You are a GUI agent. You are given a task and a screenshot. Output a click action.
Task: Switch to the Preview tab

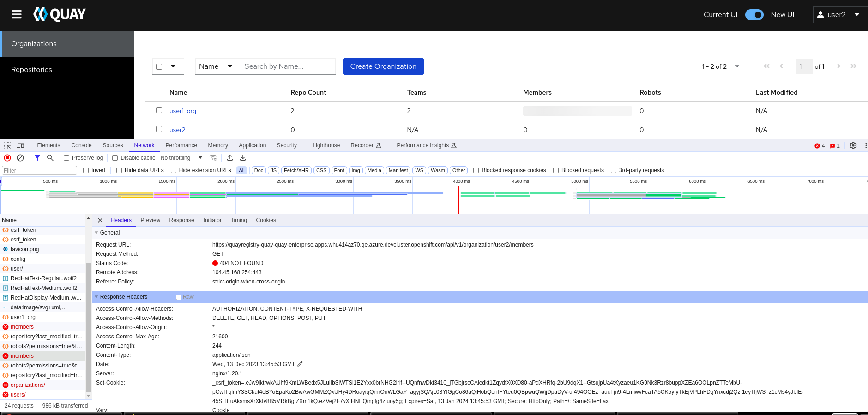click(x=151, y=220)
